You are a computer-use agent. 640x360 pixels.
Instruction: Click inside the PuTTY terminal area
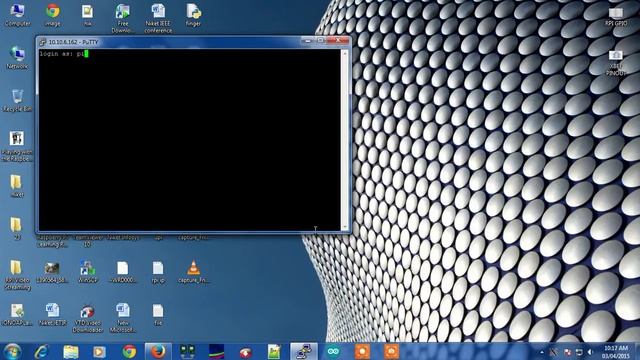pos(189,140)
